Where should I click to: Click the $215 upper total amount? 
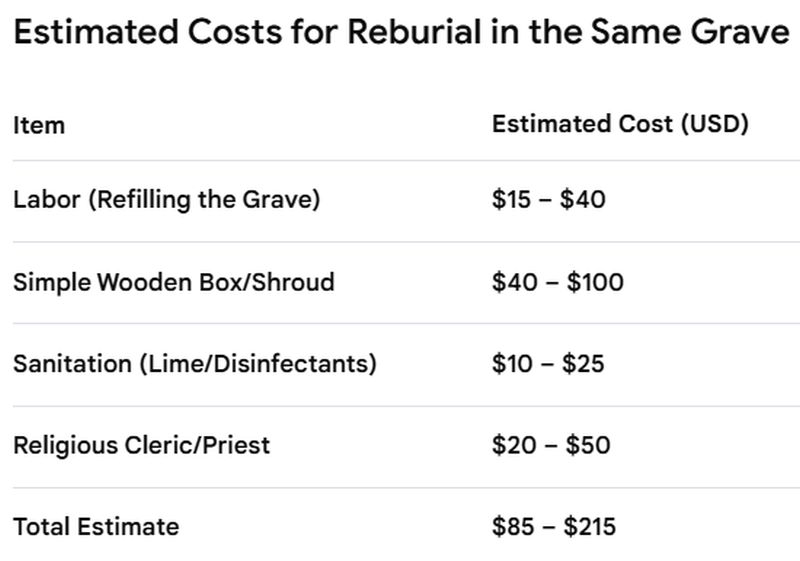(x=589, y=526)
